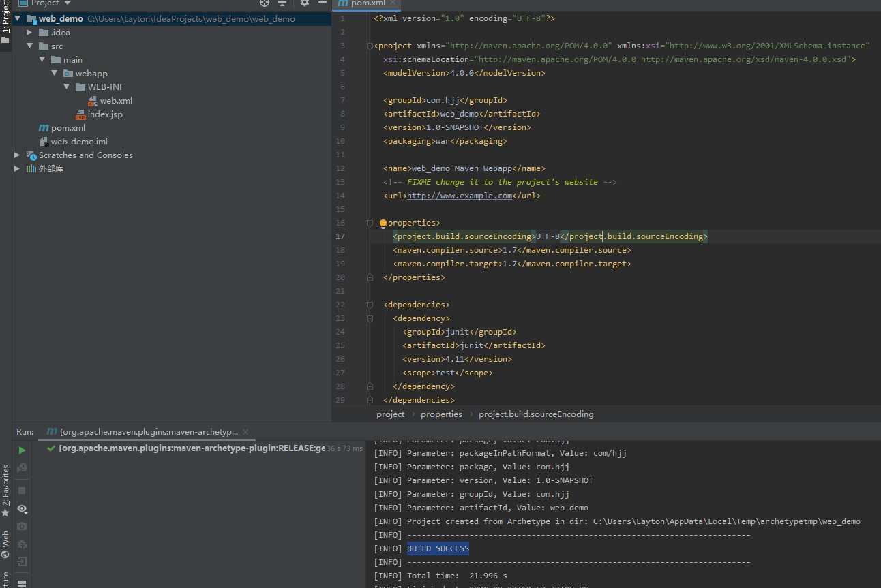Screen dimensions: 881x588
Task: Click the green checkmark success icon
Action: click(x=51, y=448)
